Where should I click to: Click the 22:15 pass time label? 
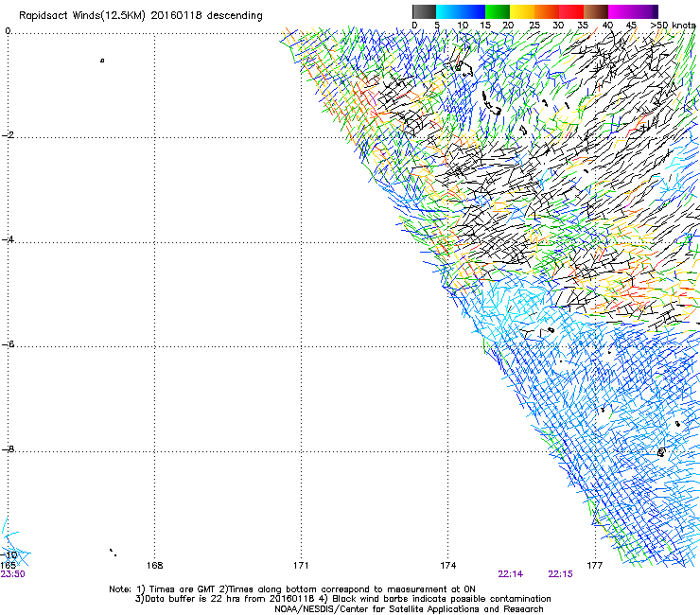point(560,574)
